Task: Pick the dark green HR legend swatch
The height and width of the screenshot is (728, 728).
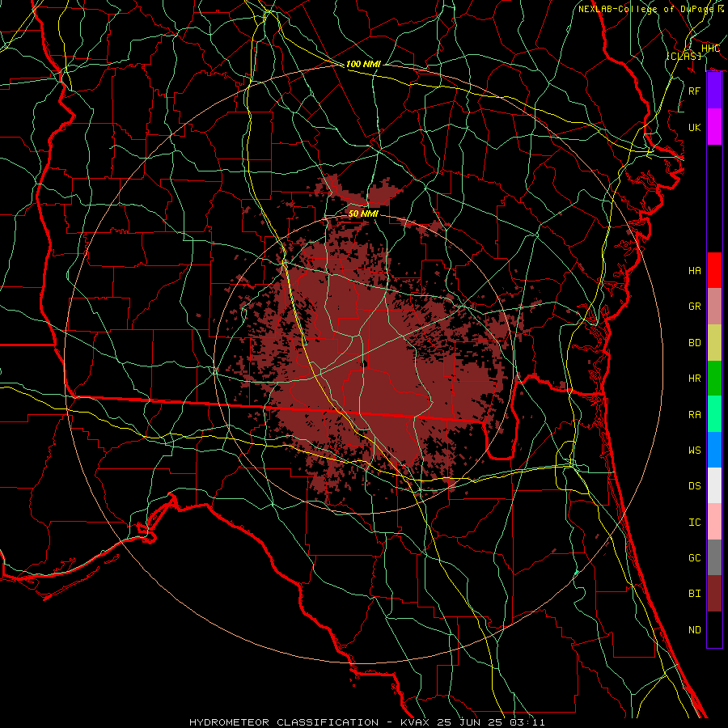Action: [714, 378]
